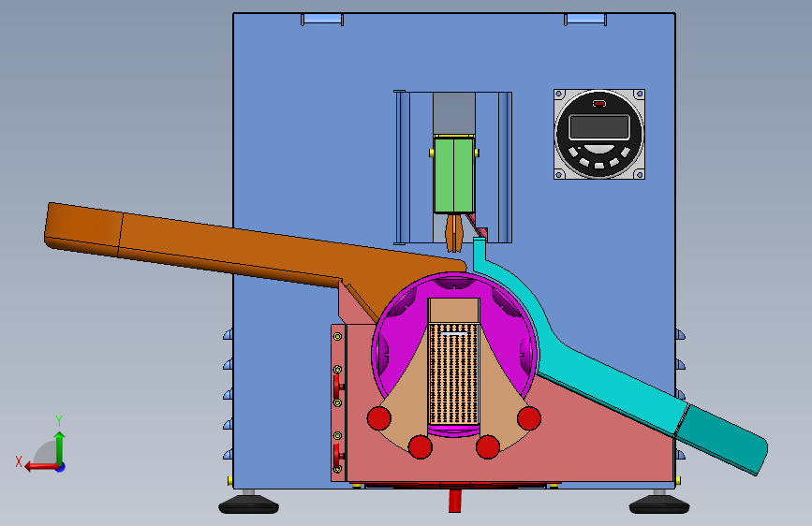812x526 pixels.
Task: Click the timer's dark LCD display
Action: [599, 127]
